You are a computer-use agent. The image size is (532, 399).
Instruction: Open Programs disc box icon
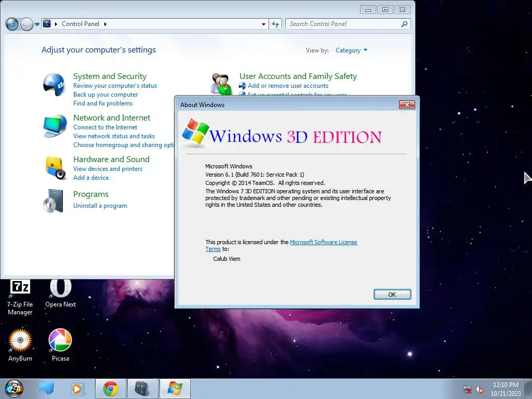pos(54,201)
